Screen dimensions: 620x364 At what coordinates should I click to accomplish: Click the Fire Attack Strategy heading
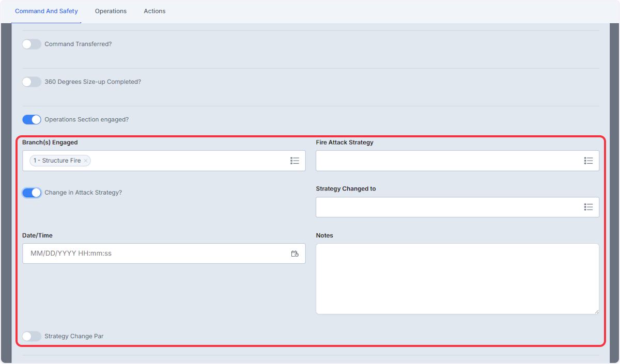point(345,143)
